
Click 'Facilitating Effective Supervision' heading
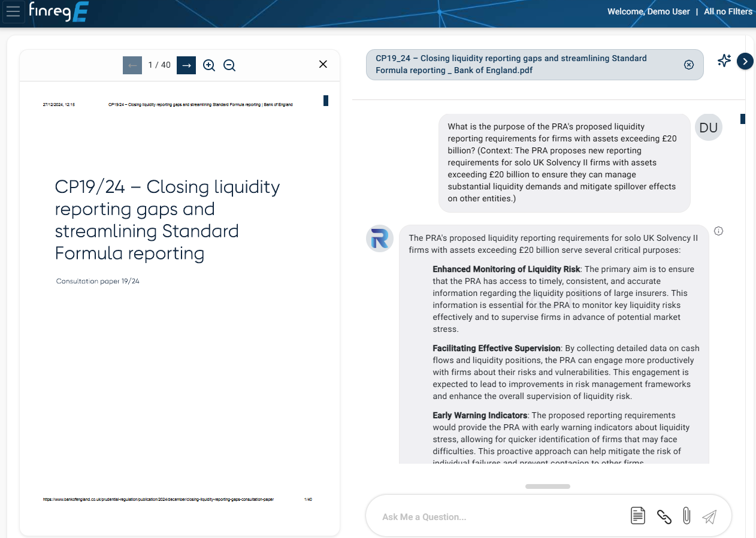pyautogui.click(x=497, y=348)
